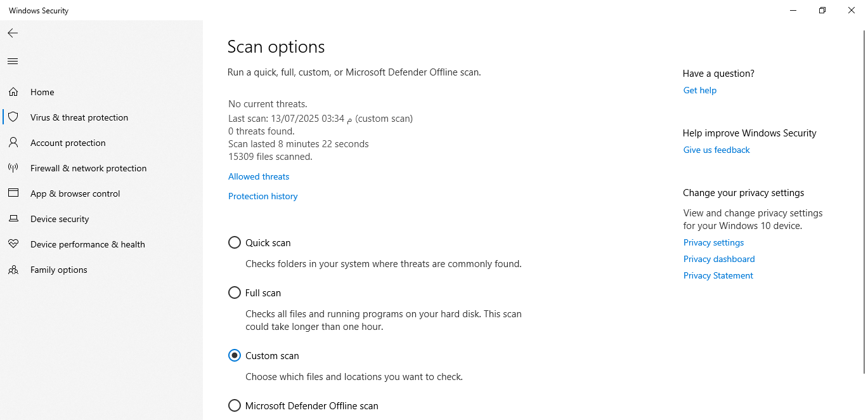Click the Firewall & network protection antenna icon
This screenshot has width=868, height=420.
point(13,168)
